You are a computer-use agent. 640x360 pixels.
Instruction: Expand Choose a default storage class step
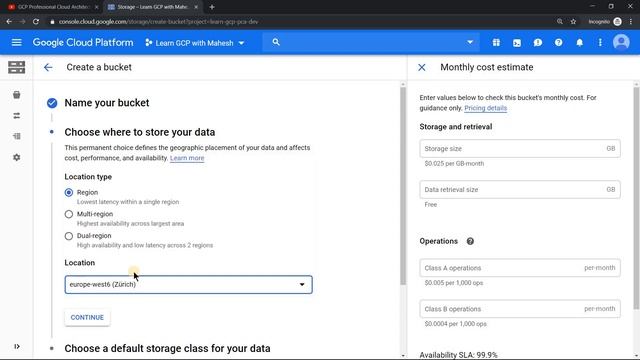(x=167, y=349)
